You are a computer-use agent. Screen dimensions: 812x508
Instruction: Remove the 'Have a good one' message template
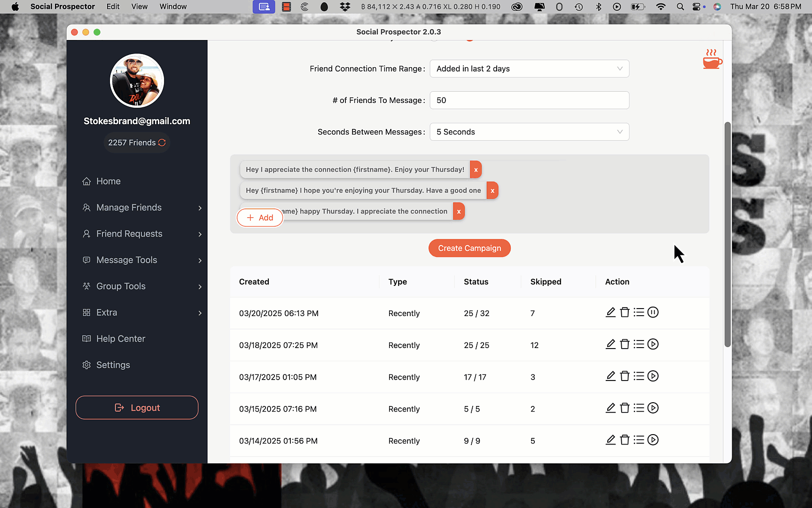(x=492, y=190)
